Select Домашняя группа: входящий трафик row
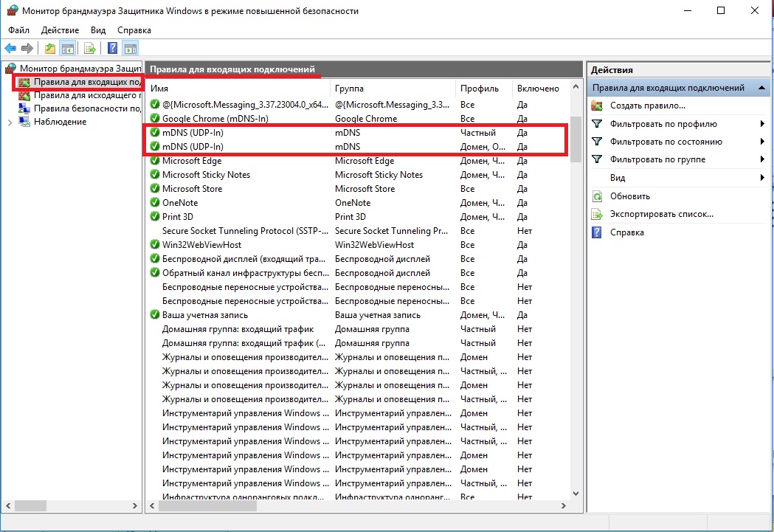The width and height of the screenshot is (774, 532). (358, 328)
